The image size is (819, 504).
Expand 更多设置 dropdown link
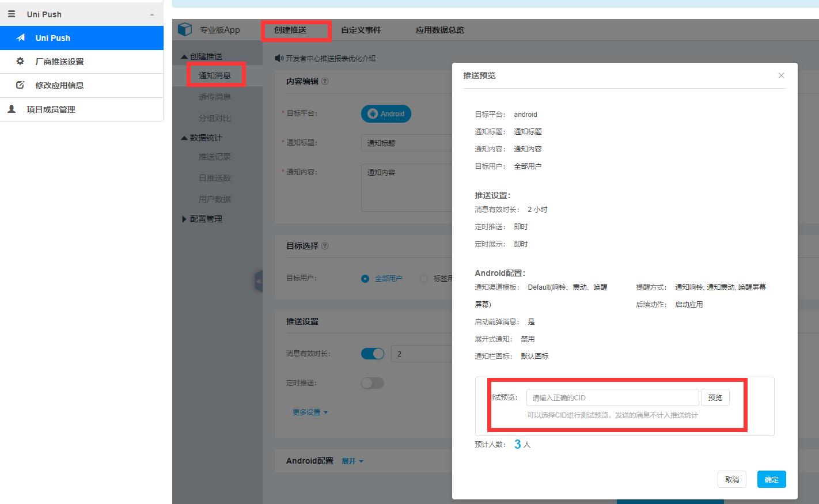click(x=310, y=412)
